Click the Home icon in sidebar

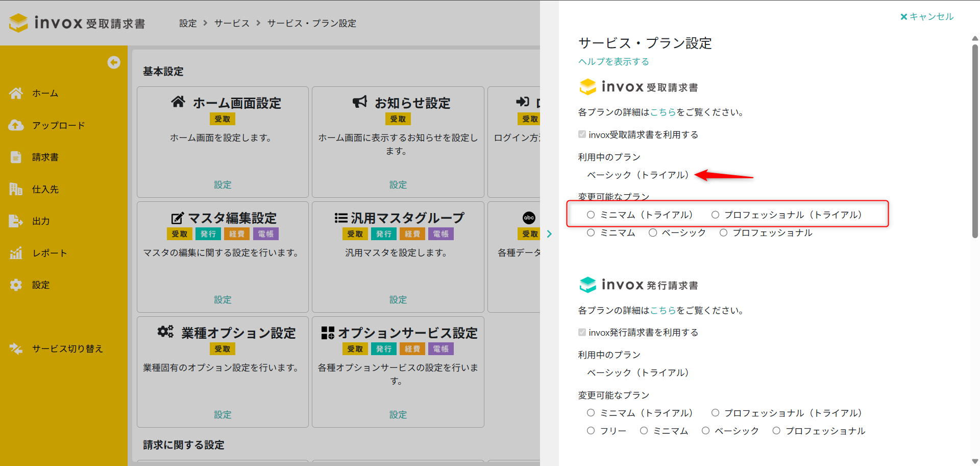[16, 94]
